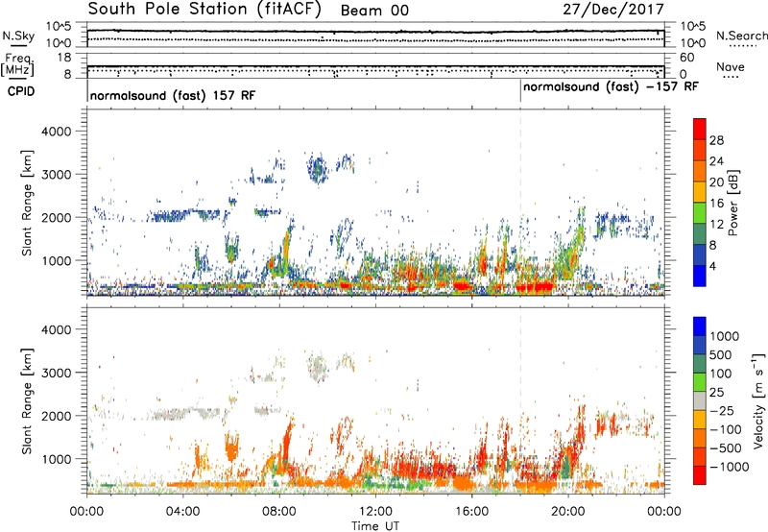Click the gray segment of velocity colorbar
The height and width of the screenshot is (532, 768).
coord(700,401)
